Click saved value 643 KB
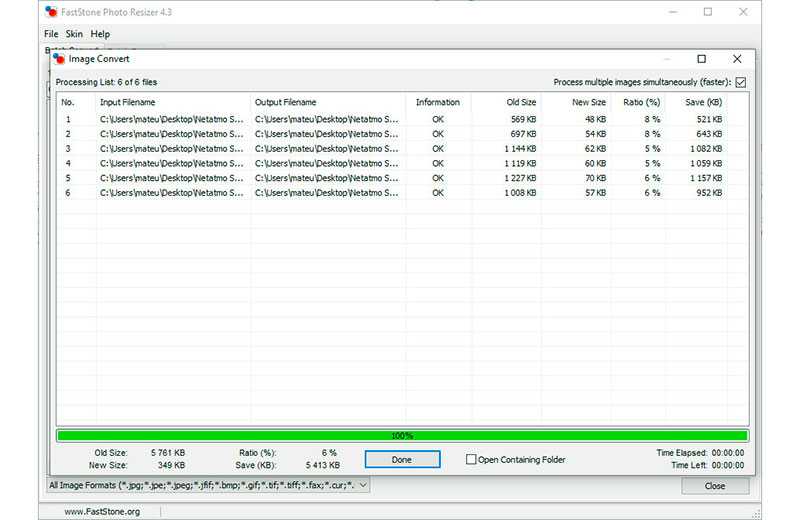The height and width of the screenshot is (520, 800). (709, 134)
